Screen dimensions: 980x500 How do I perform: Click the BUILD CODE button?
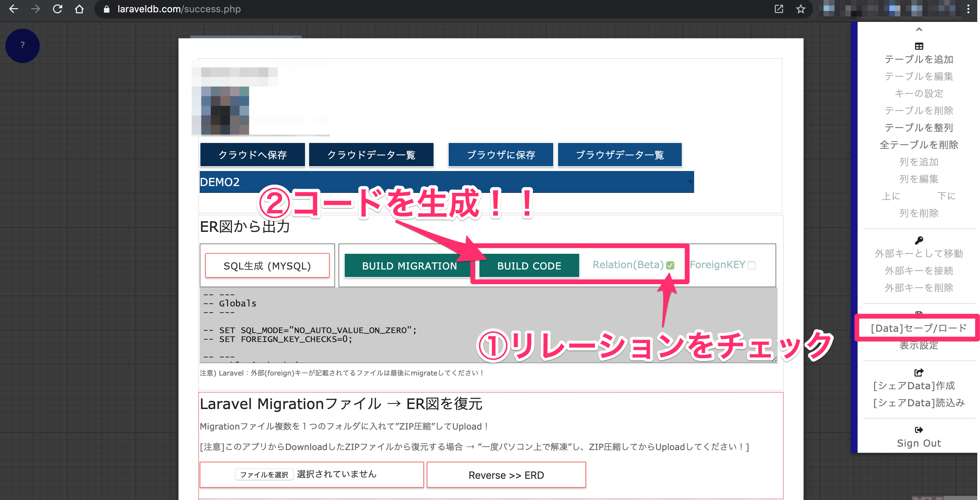click(x=529, y=266)
